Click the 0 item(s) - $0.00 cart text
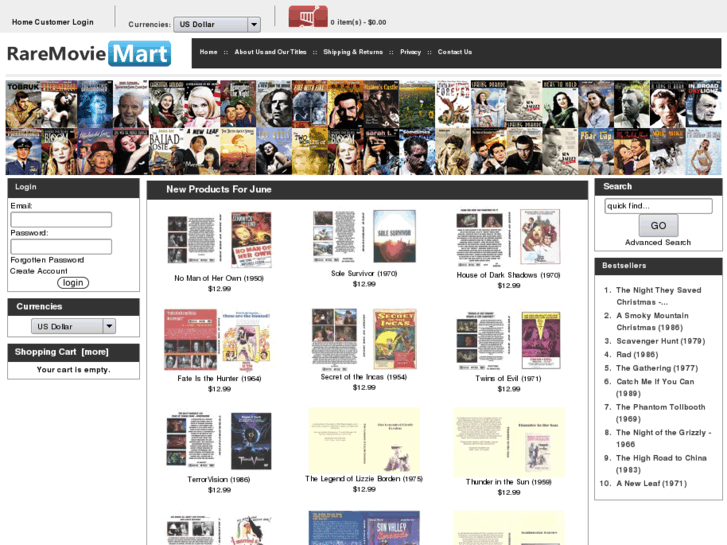727x545 pixels. (x=358, y=22)
